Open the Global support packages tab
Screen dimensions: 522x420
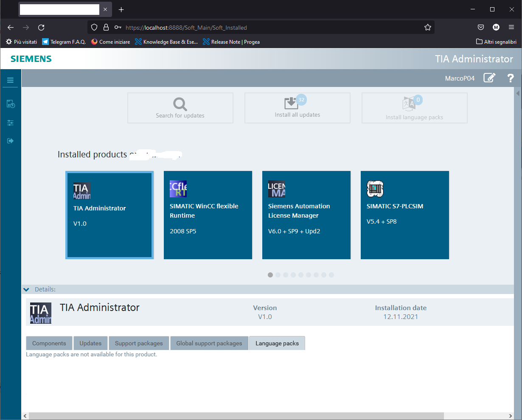coord(209,343)
